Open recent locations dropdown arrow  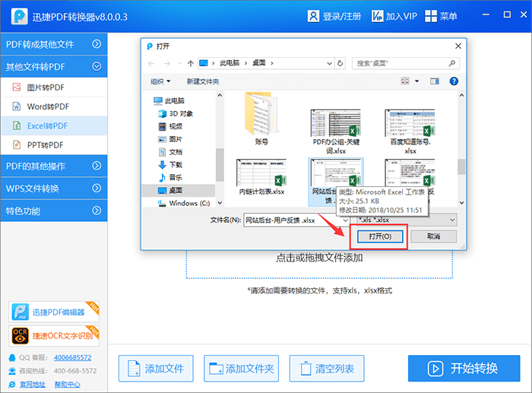coord(179,63)
